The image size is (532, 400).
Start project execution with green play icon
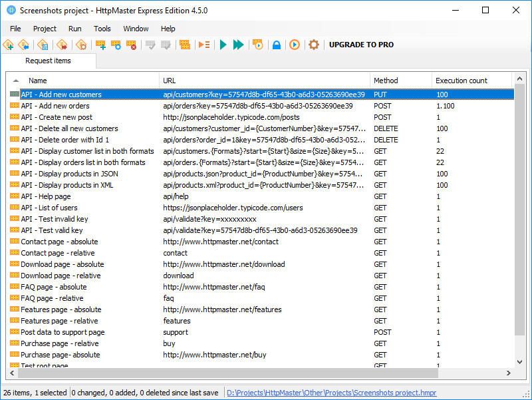(x=221, y=45)
